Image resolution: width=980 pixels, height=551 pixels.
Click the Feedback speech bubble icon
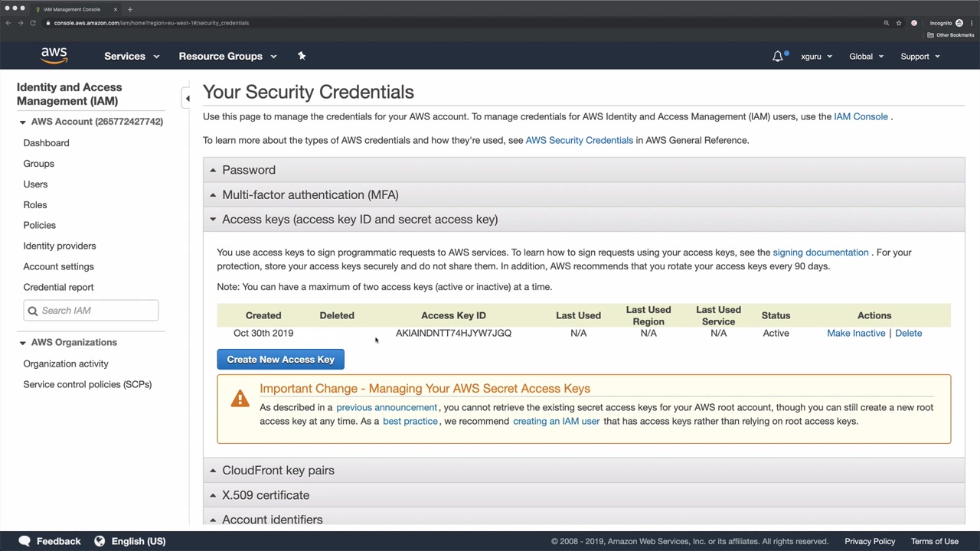(x=24, y=541)
